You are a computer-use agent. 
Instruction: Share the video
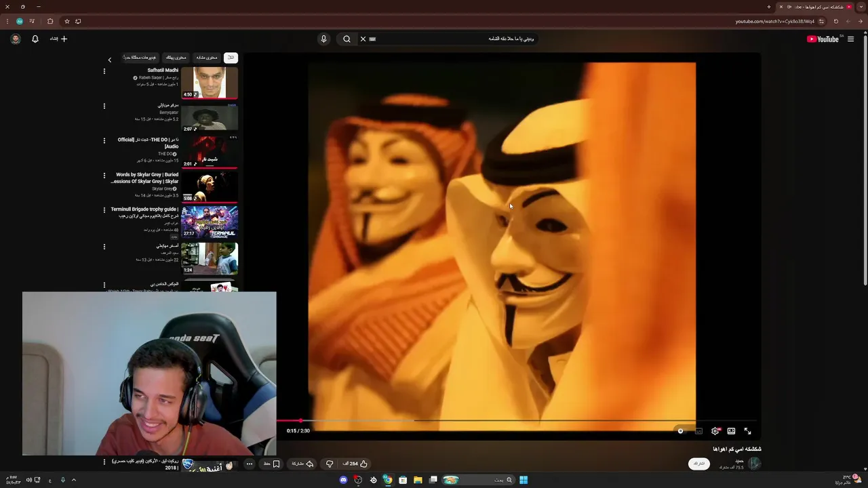point(302,464)
